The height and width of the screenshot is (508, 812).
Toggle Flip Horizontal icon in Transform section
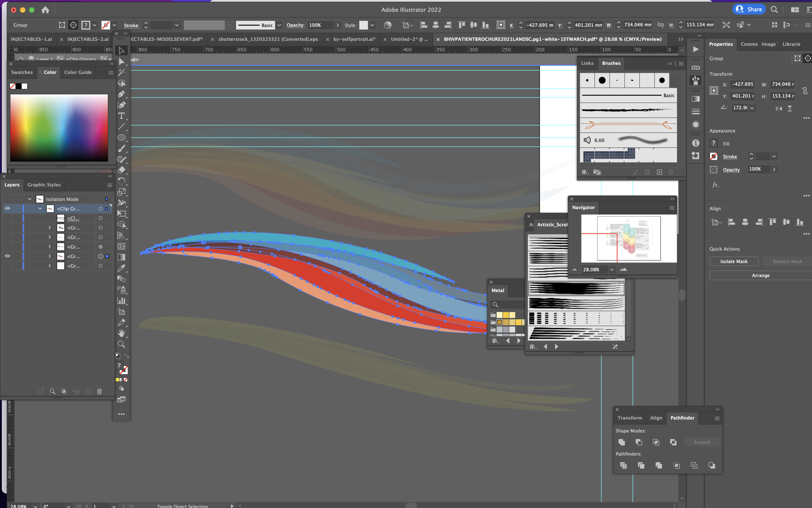779,109
